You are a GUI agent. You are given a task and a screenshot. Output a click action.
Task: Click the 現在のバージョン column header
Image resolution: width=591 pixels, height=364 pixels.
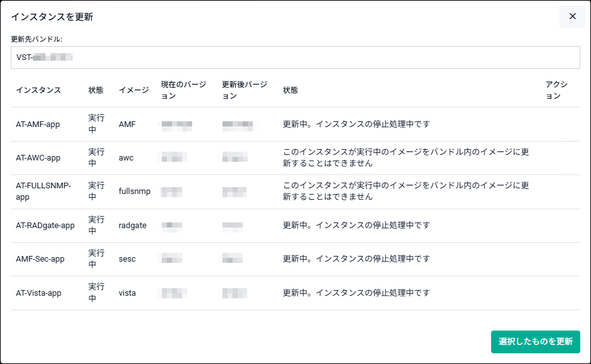tap(183, 90)
